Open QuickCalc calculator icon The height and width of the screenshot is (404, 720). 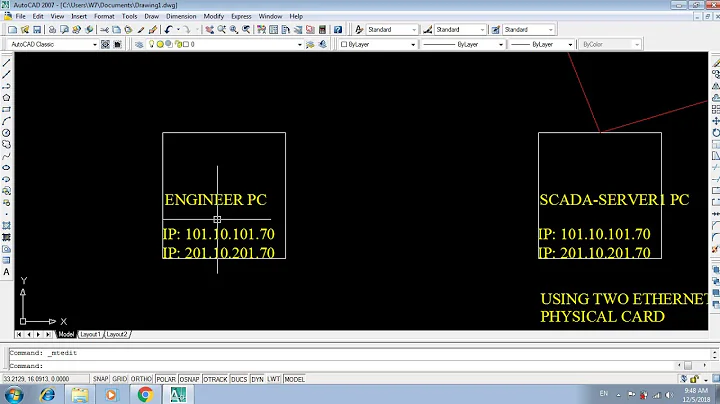322,29
